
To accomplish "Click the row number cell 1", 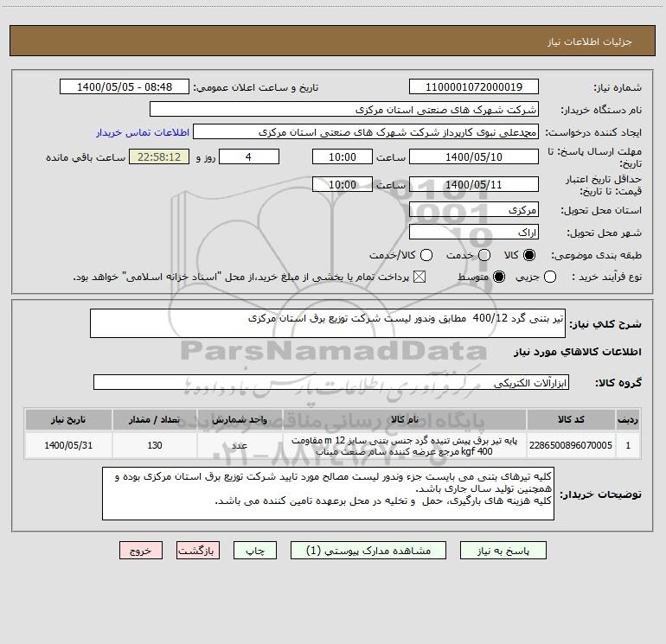I will pos(628,445).
